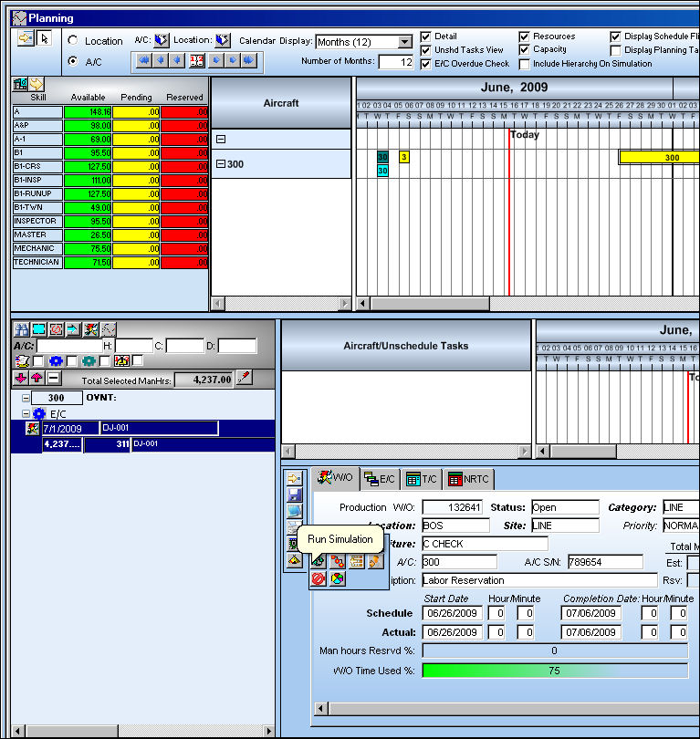
Task: Click the floppy disk save icon
Action: pos(294,494)
